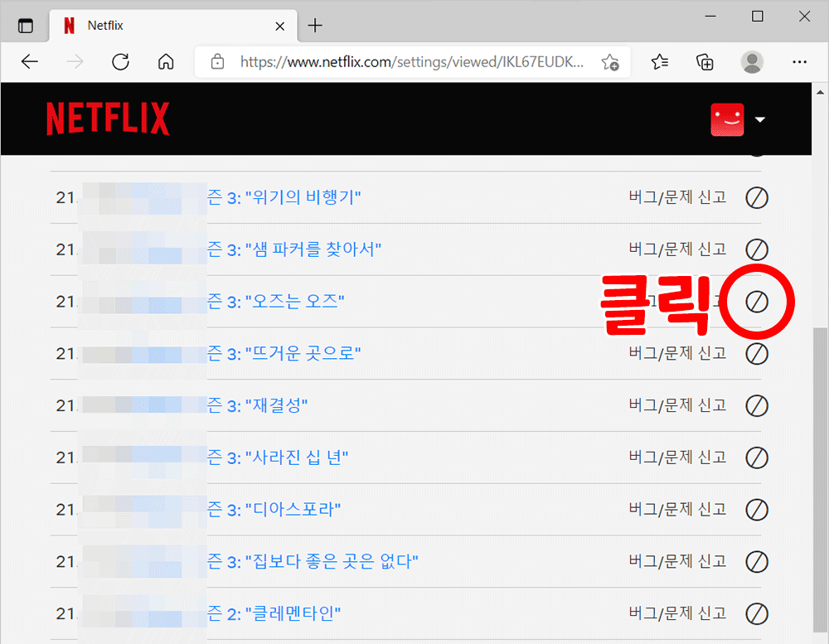Report a problem for "집보다 좋은 곳은 없다"
The width and height of the screenshot is (829, 644).
pyautogui.click(x=677, y=561)
